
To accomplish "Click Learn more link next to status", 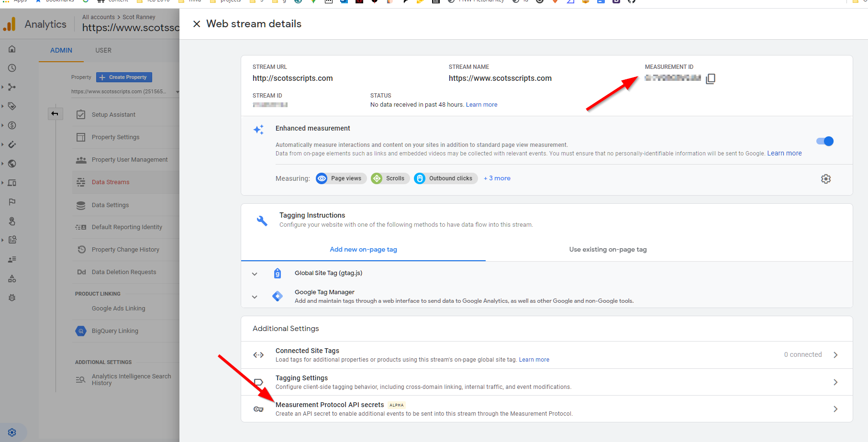I will 481,105.
